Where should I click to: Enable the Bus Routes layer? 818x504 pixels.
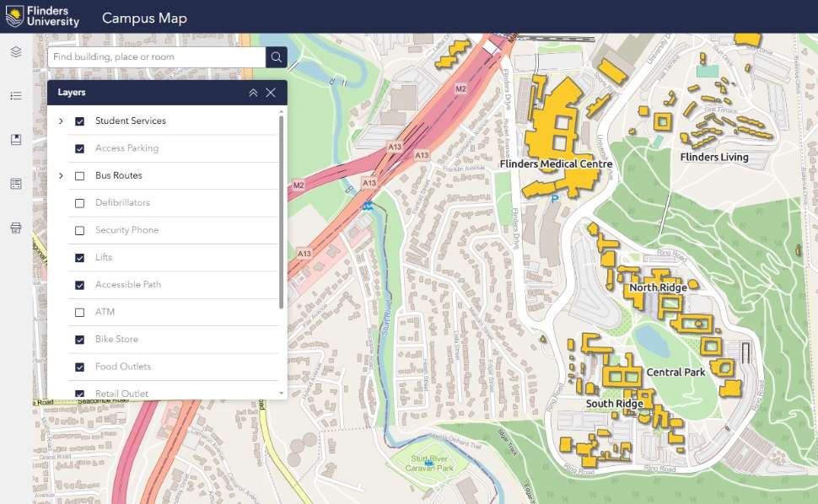tap(80, 176)
